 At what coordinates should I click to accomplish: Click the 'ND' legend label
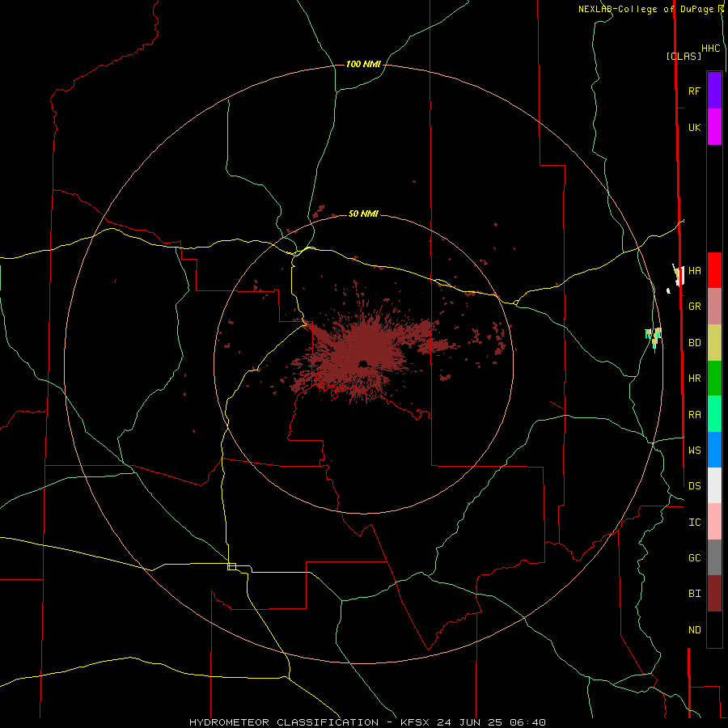coord(695,630)
